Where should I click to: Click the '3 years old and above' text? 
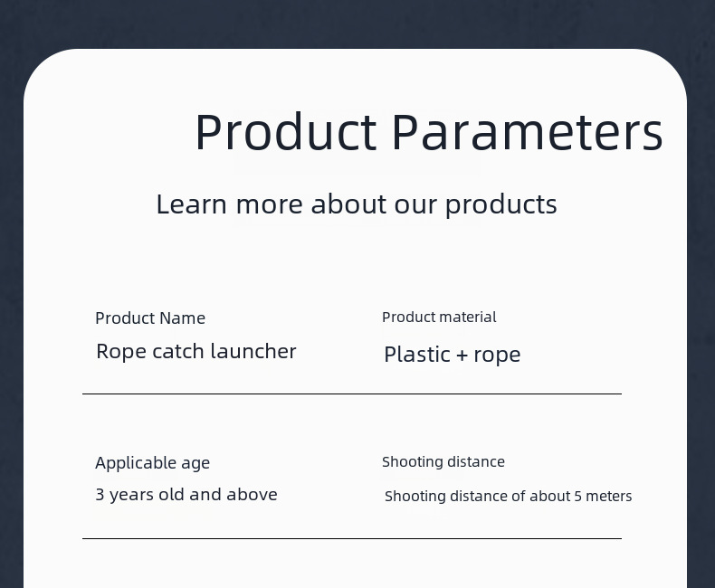tap(186, 495)
